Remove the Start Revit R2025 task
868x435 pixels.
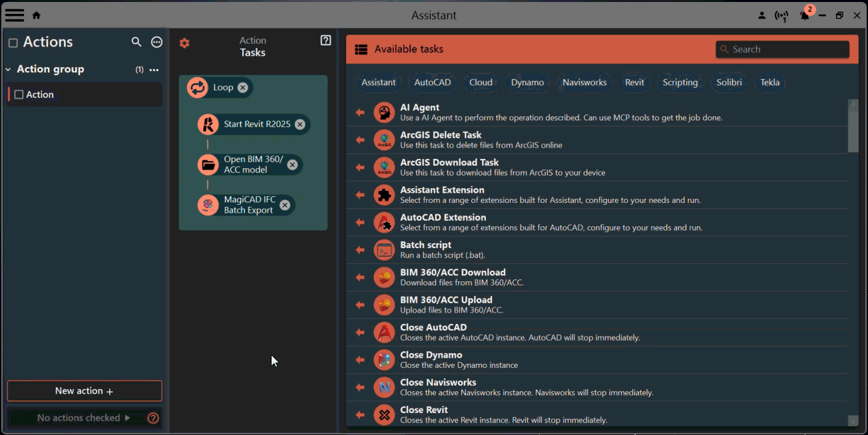pyautogui.click(x=300, y=124)
